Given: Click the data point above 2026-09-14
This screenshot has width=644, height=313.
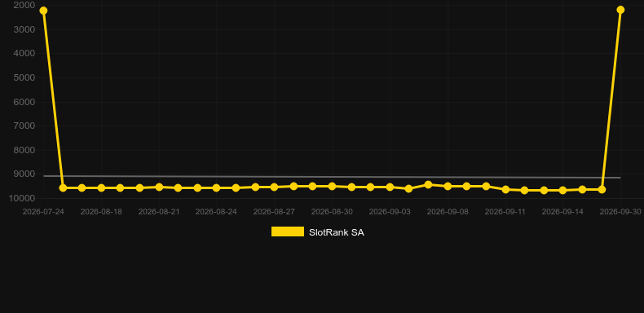Looking at the screenshot, I should tap(562, 190).
